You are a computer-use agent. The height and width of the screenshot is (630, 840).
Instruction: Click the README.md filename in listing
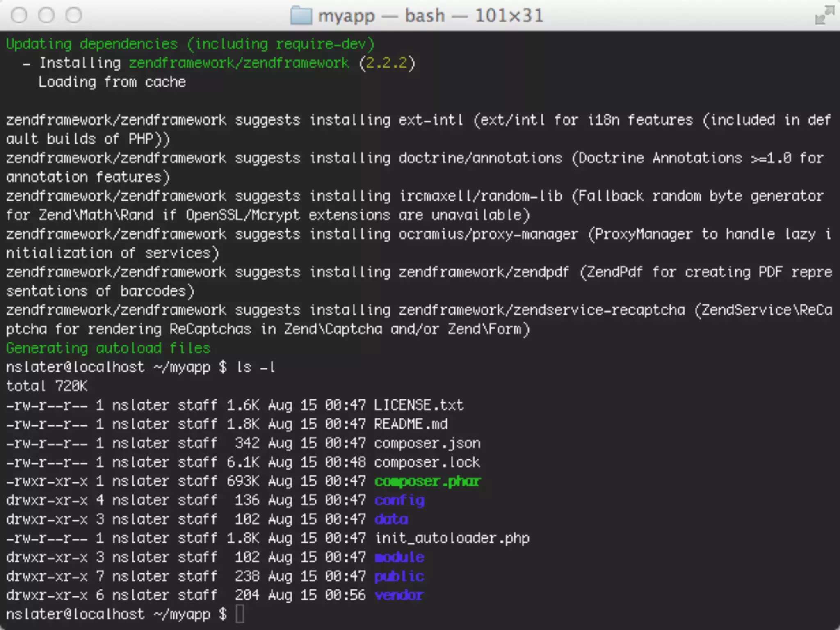click(411, 424)
